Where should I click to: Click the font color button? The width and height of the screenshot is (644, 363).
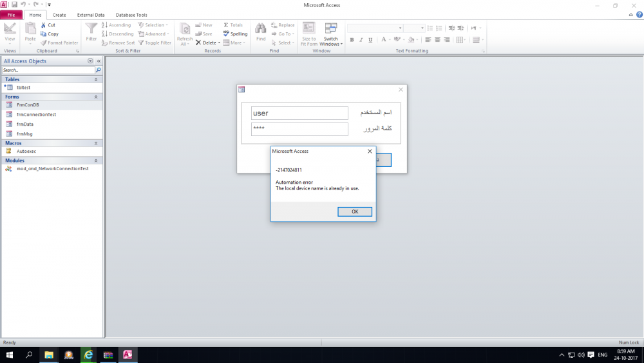click(384, 40)
